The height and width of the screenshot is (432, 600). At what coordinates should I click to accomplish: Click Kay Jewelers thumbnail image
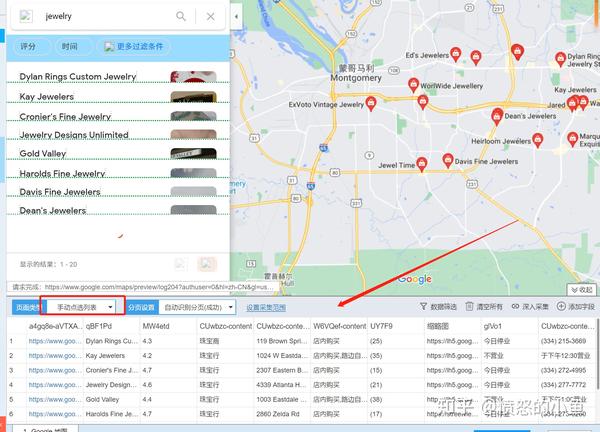(193, 97)
